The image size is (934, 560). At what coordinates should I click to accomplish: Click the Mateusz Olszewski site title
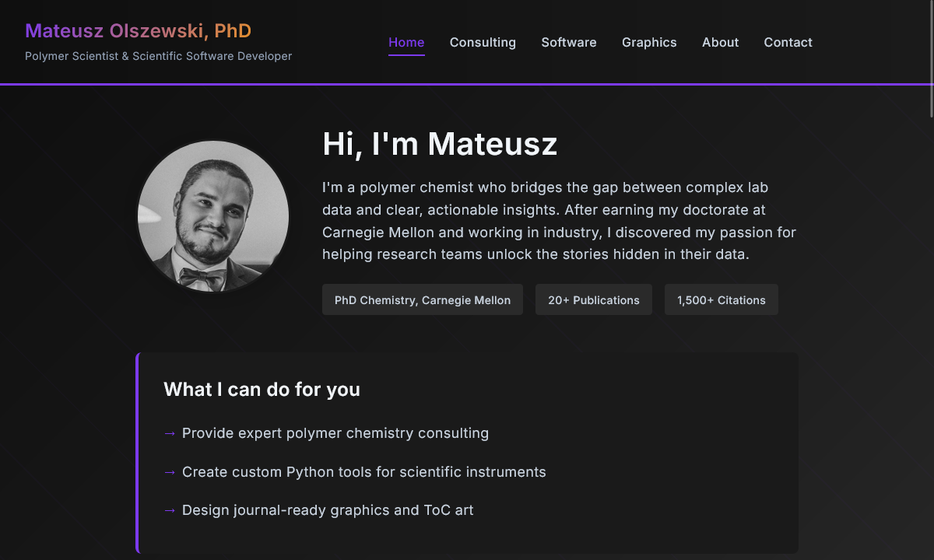(x=138, y=30)
